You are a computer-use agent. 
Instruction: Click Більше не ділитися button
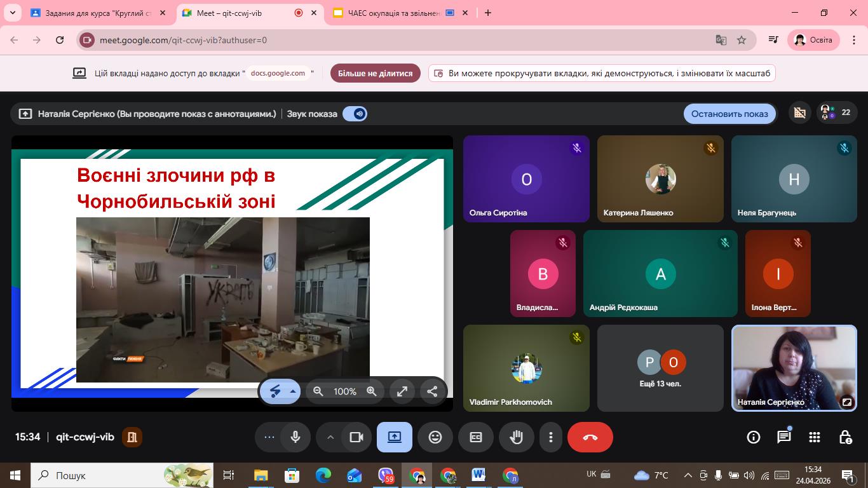point(375,73)
